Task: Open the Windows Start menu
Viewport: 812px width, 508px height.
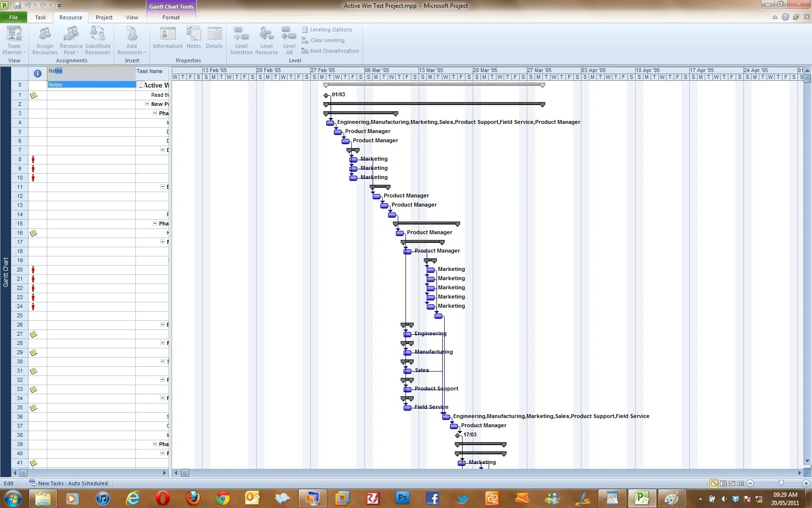Action: 13,498
